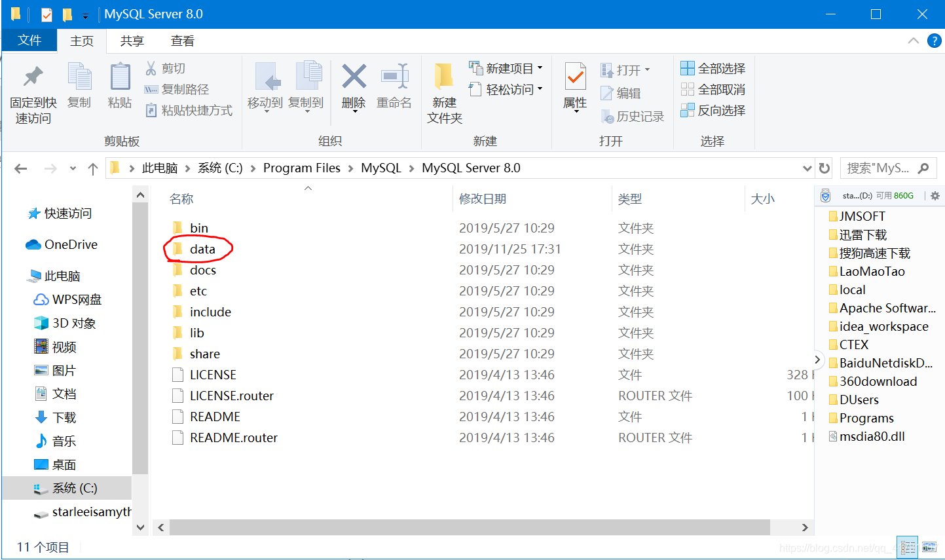Viewport: 945px width, 560px height.
Task: Select the Share (共享) tab
Action: click(132, 41)
